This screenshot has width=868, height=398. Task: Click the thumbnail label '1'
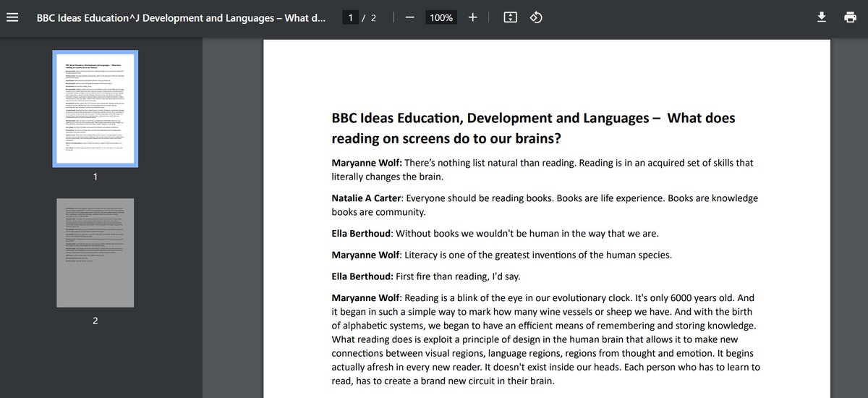[95, 177]
